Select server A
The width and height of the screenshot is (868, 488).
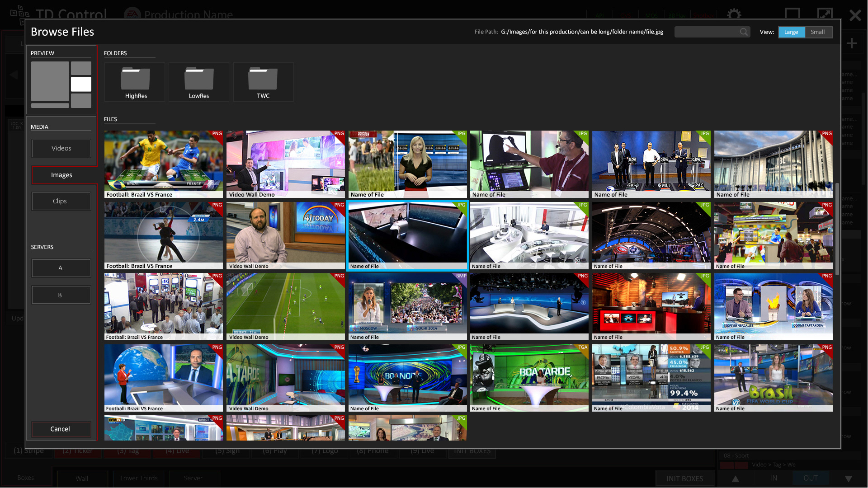(61, 268)
